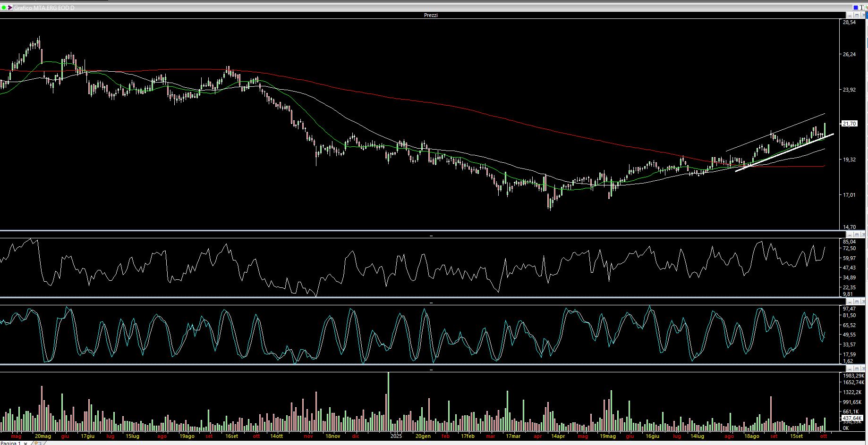The width and height of the screenshot is (868, 445).
Task: Minimize the volume histogram panel
Action: 850,369
